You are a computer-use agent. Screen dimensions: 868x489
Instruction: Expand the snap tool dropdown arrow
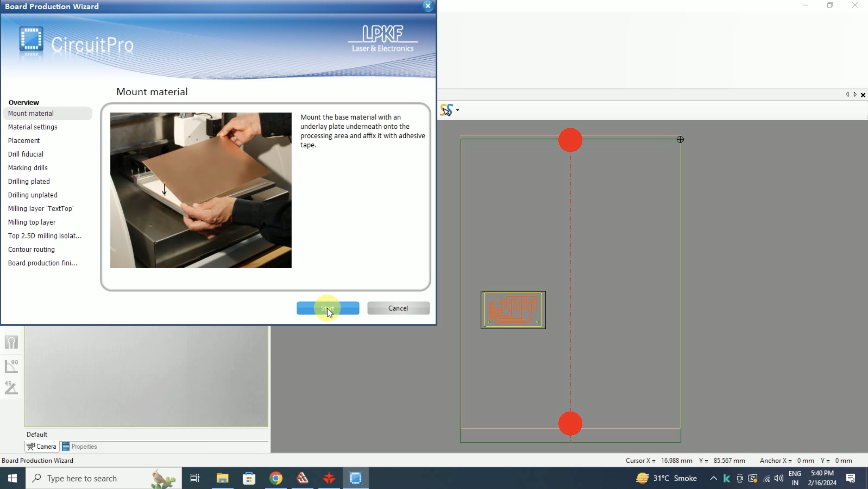(x=458, y=110)
